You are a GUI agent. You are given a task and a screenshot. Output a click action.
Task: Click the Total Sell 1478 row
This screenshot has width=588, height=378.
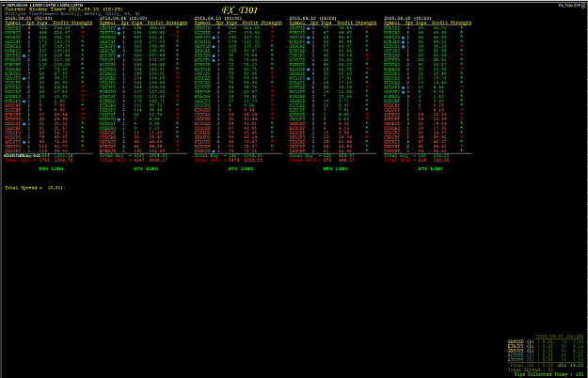point(229,160)
